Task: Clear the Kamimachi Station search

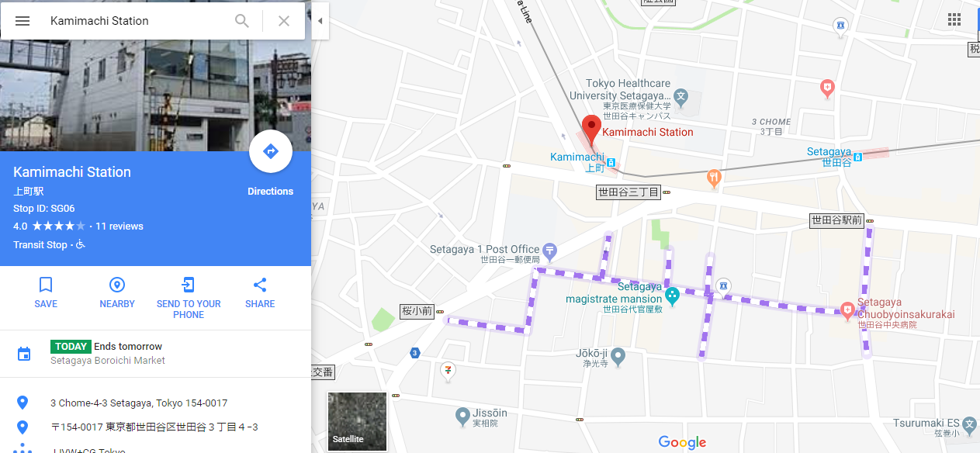Action: tap(284, 21)
